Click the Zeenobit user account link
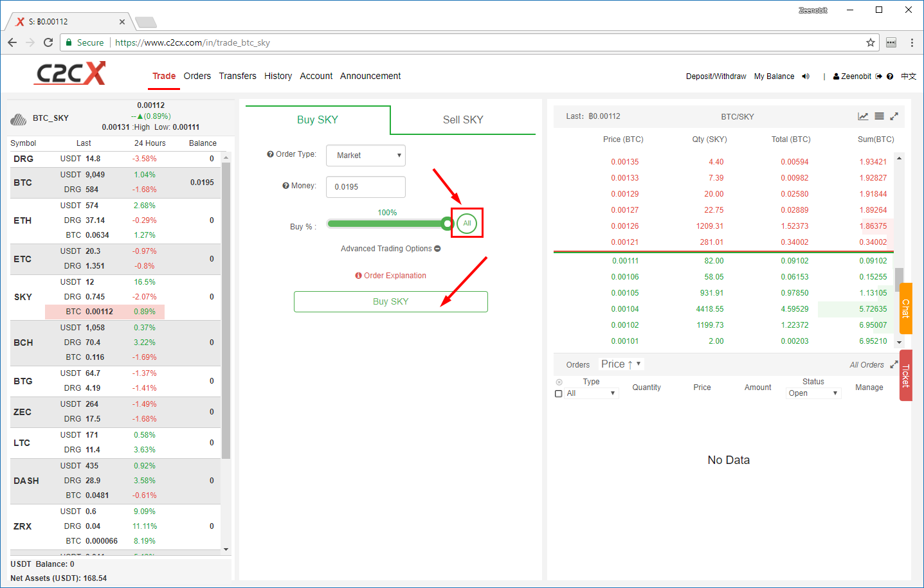 [x=852, y=76]
